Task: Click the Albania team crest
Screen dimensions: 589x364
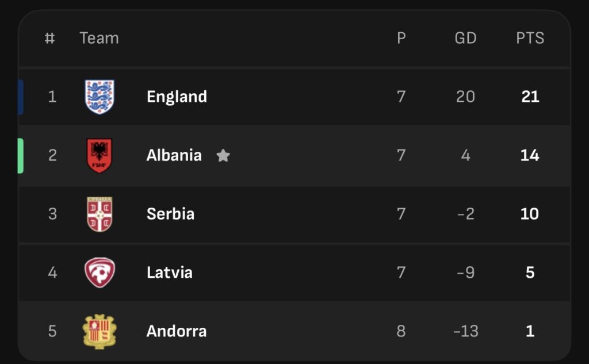Action: [x=100, y=155]
